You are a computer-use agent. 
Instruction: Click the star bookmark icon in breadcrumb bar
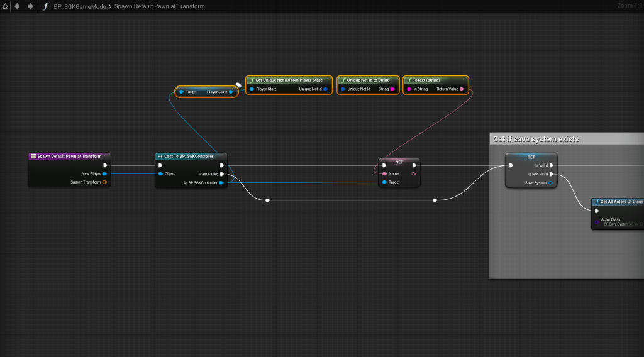coord(5,6)
